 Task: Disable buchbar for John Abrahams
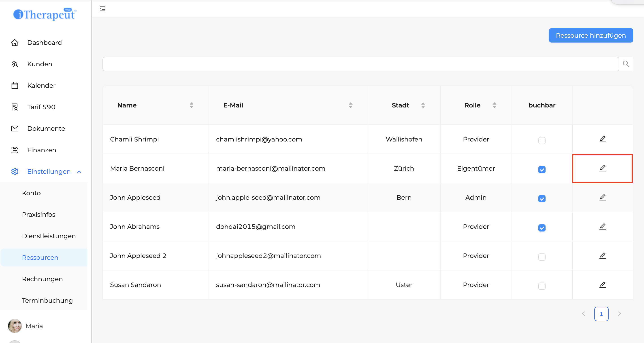pos(542,228)
